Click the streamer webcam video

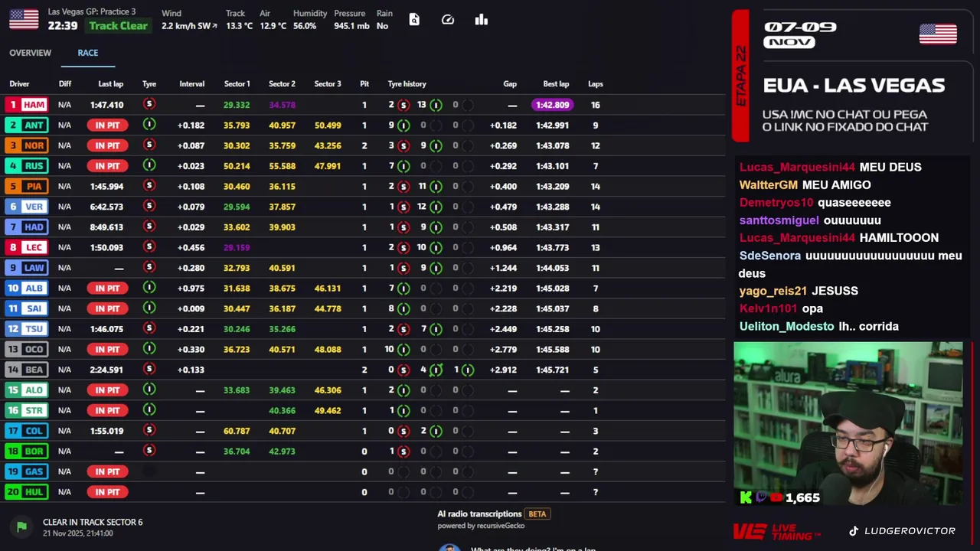(848, 424)
